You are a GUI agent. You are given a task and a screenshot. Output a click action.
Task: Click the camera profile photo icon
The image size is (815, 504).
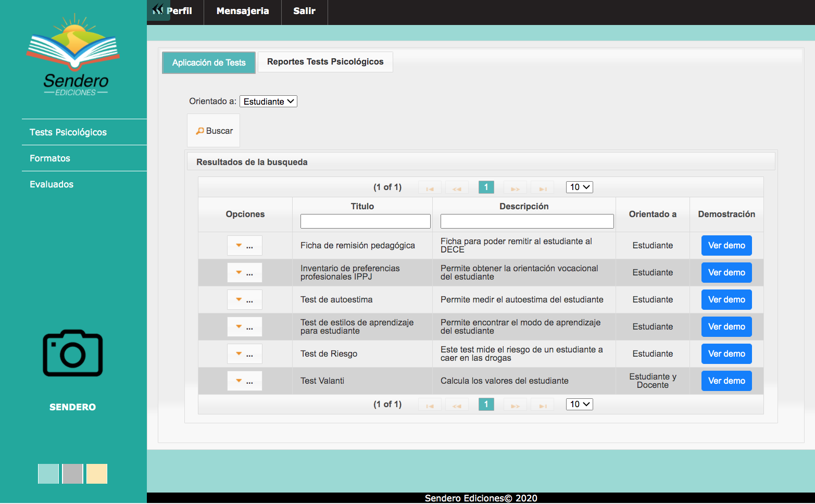click(73, 353)
